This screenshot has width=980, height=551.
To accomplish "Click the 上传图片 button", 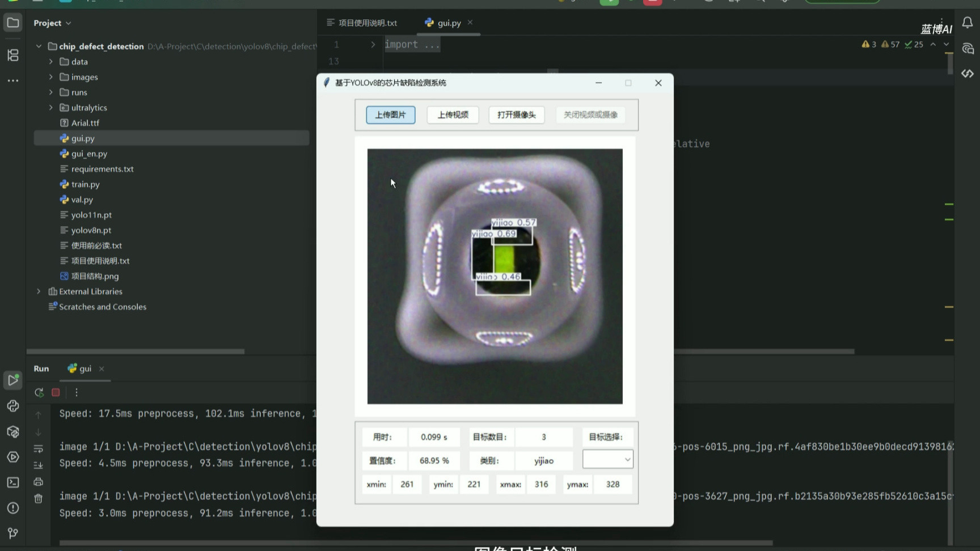I will click(391, 115).
